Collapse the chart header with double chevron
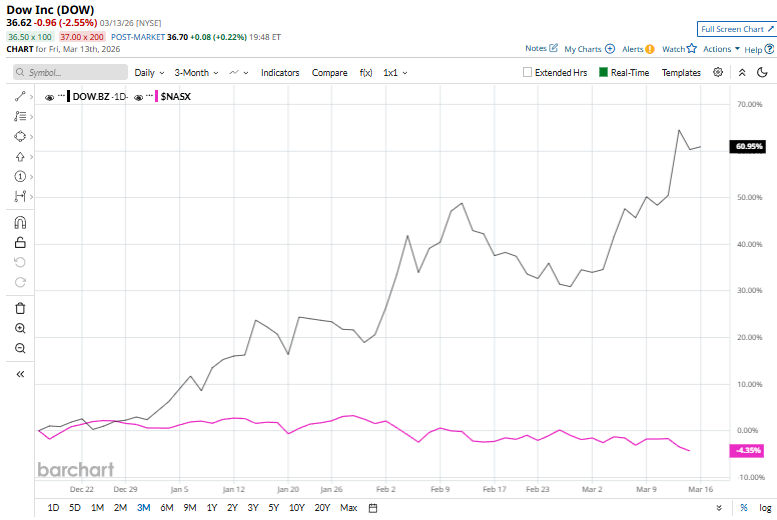Screen dimensions: 777x520 [x=742, y=72]
